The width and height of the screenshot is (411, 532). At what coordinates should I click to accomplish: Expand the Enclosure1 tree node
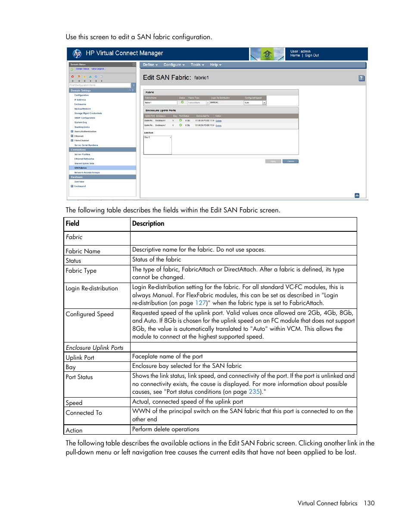point(72,186)
